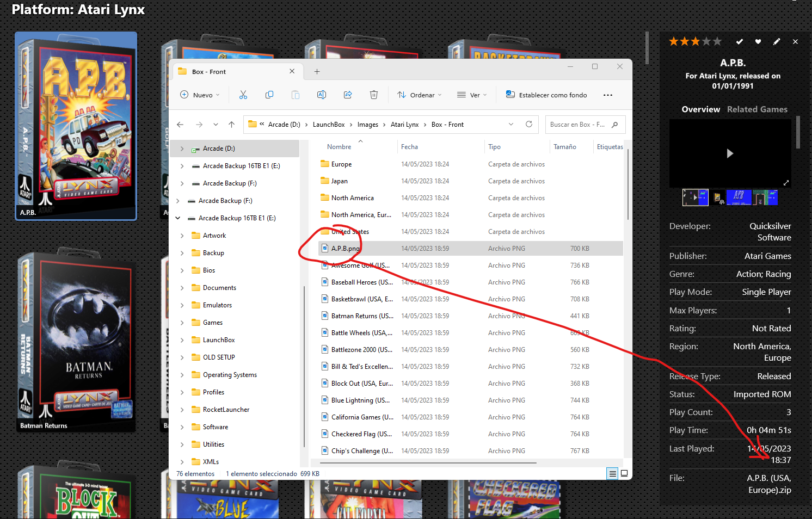Viewport: 812px width, 519px height.
Task: Click the LaunchBox game grid scrollbar
Action: tap(647, 48)
